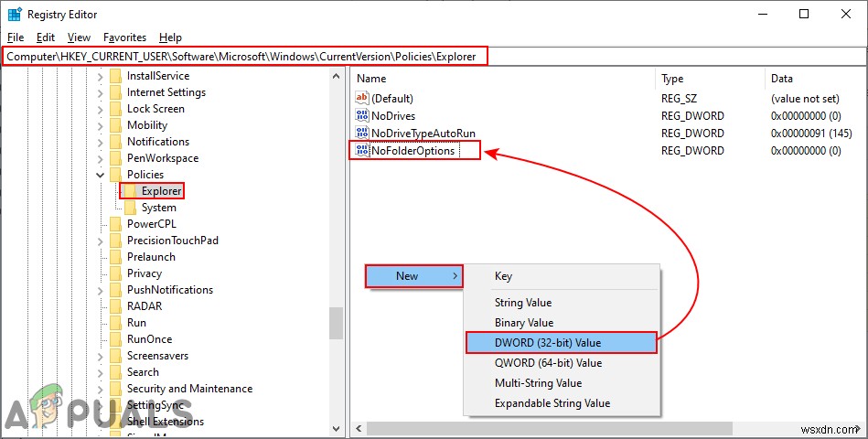Click the Run folder icon
This screenshot has width=868, height=439.
[115, 323]
